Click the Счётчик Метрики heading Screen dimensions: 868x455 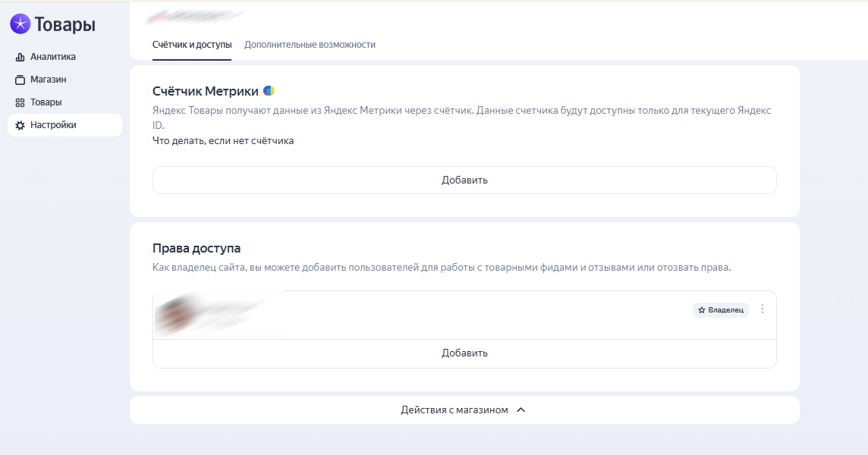[x=206, y=91]
